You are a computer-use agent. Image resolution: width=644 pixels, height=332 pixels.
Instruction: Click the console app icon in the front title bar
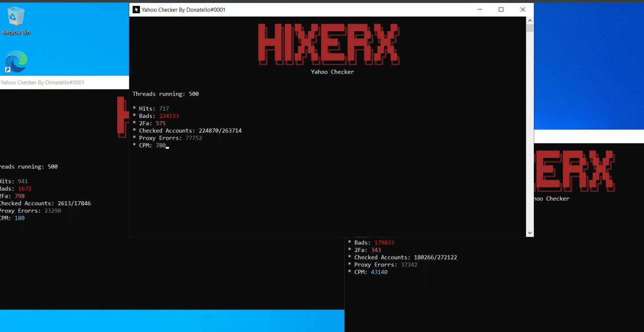point(136,10)
